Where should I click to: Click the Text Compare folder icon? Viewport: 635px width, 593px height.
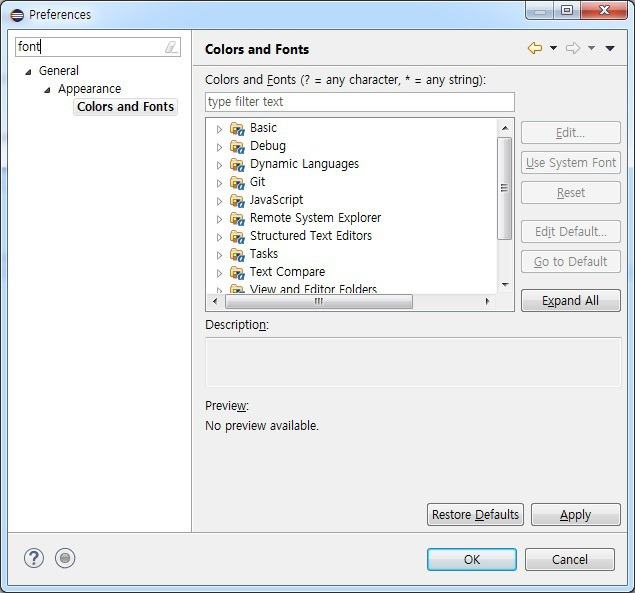[237, 273]
